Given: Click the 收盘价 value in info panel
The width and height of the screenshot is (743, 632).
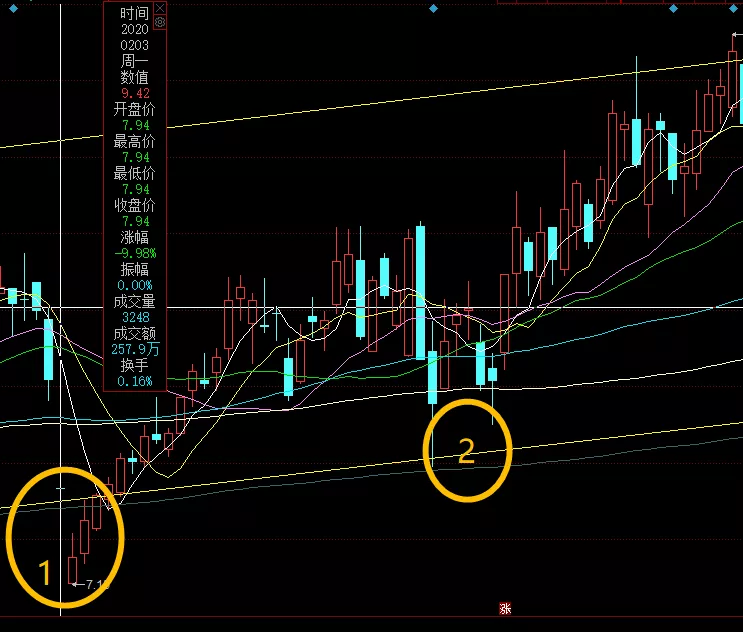Looking at the screenshot, I should click(x=134, y=221).
